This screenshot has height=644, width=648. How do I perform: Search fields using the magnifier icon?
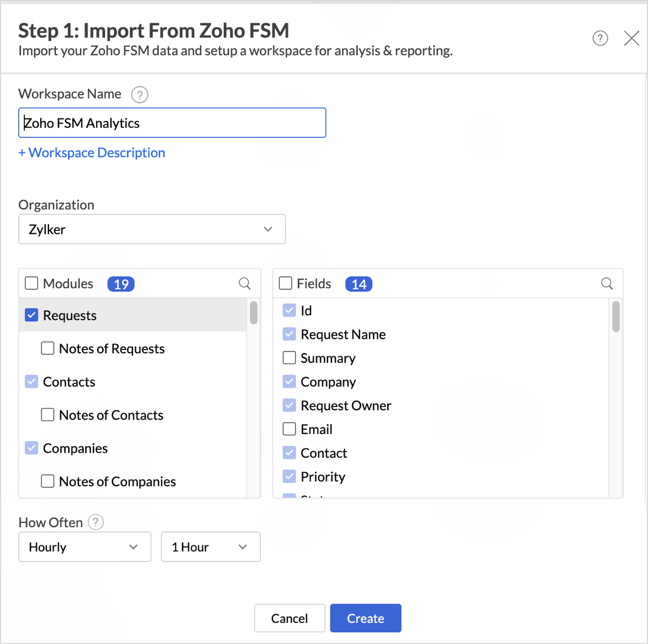click(x=607, y=284)
